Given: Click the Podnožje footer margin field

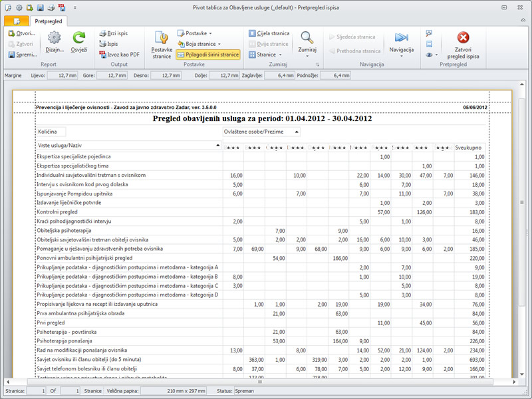Looking at the screenshot, I should tap(335, 75).
